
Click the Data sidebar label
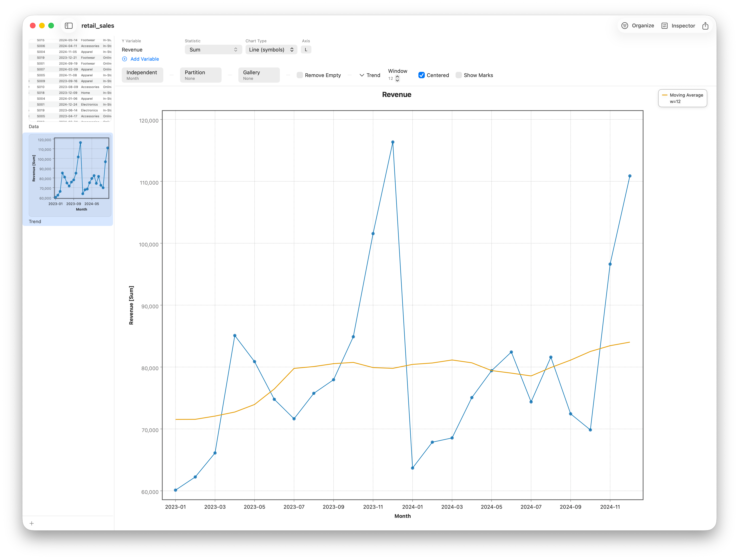tap(34, 127)
